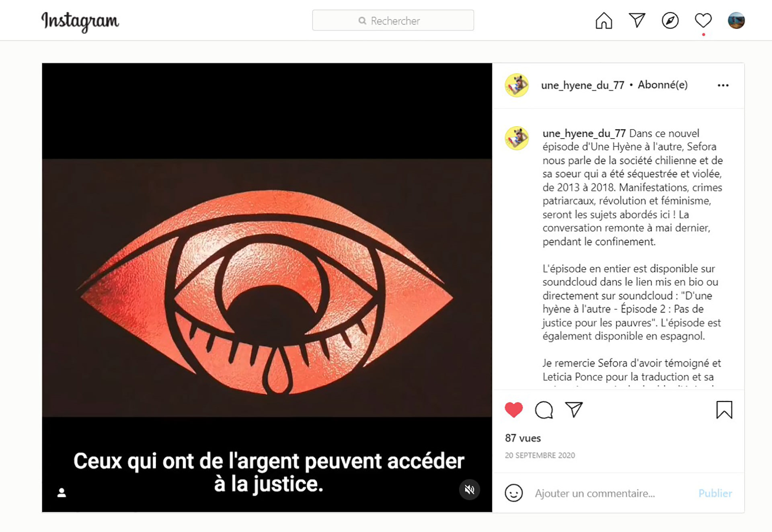
Task: Unmute the video sound
Action: click(469, 489)
